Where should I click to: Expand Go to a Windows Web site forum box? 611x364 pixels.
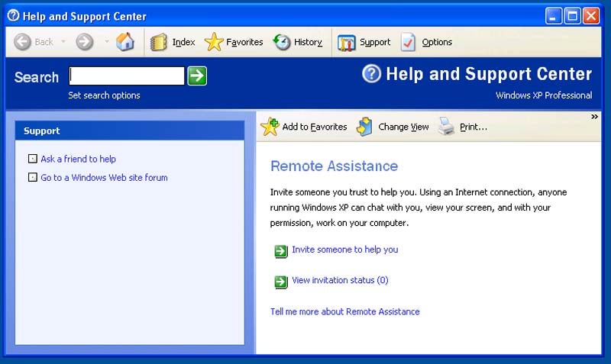(x=33, y=178)
